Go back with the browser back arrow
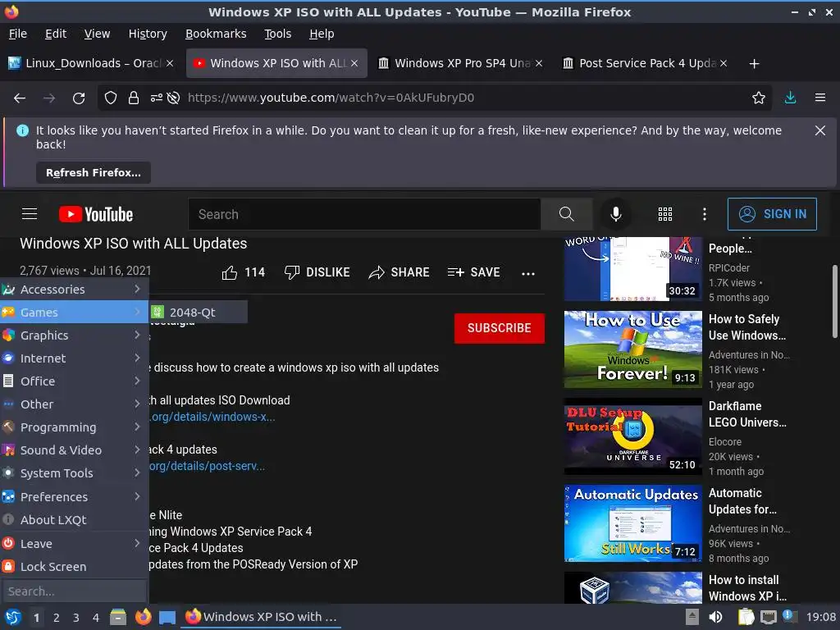Viewport: 840px width, 630px height. (20, 98)
